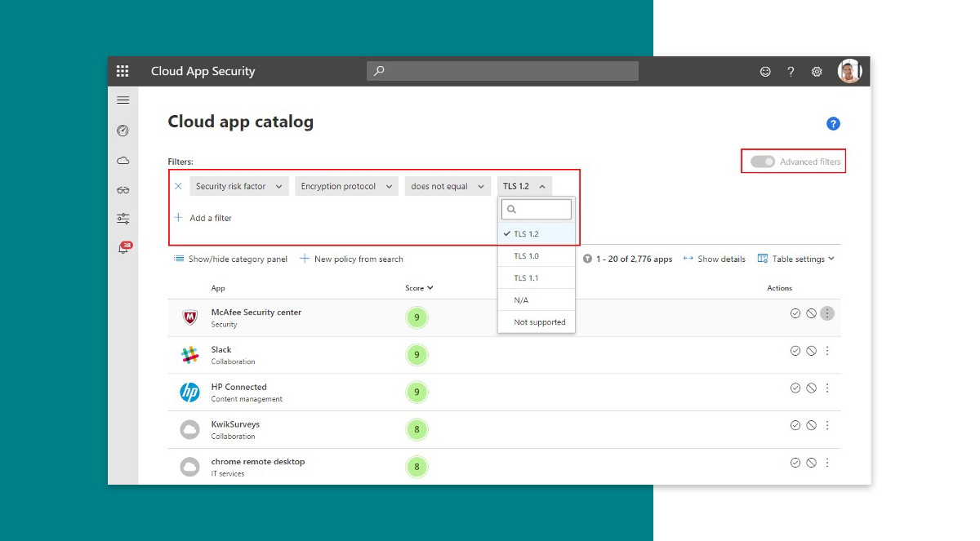Sanction chrome remote desktop with check icon
Screen dimensions: 980x541
pyautogui.click(x=795, y=463)
